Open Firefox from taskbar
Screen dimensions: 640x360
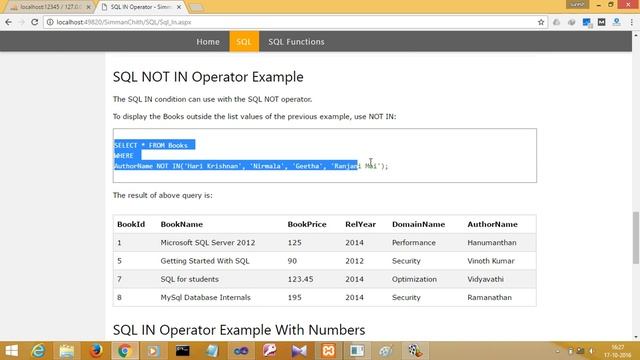point(96,351)
